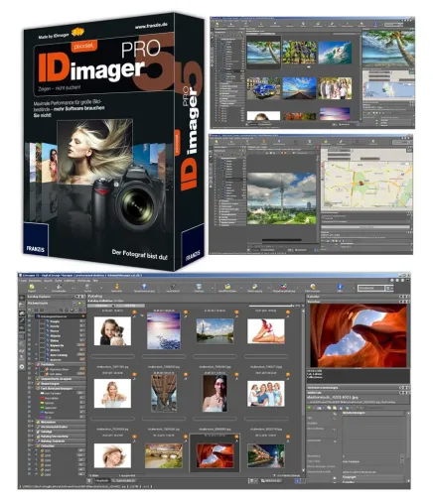Image resolution: width=433 pixels, height=504 pixels.
Task: Select the Eiffel Tower river thumbnail
Action: [215, 331]
